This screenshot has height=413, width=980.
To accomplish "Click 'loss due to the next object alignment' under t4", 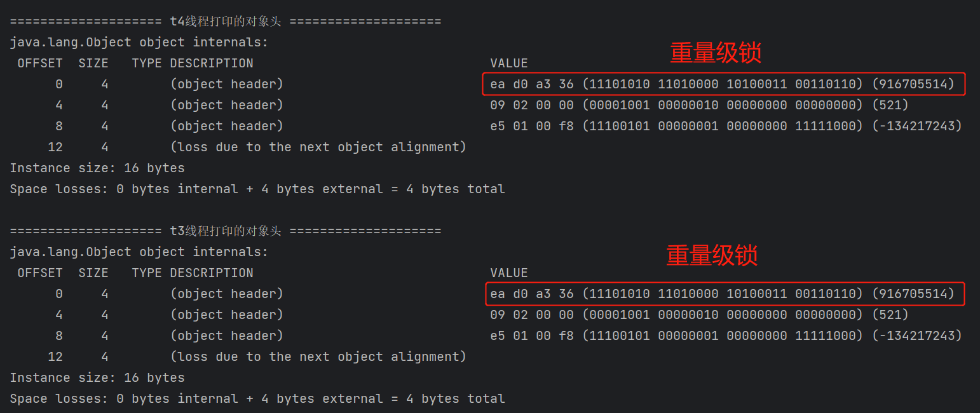I will (x=318, y=147).
